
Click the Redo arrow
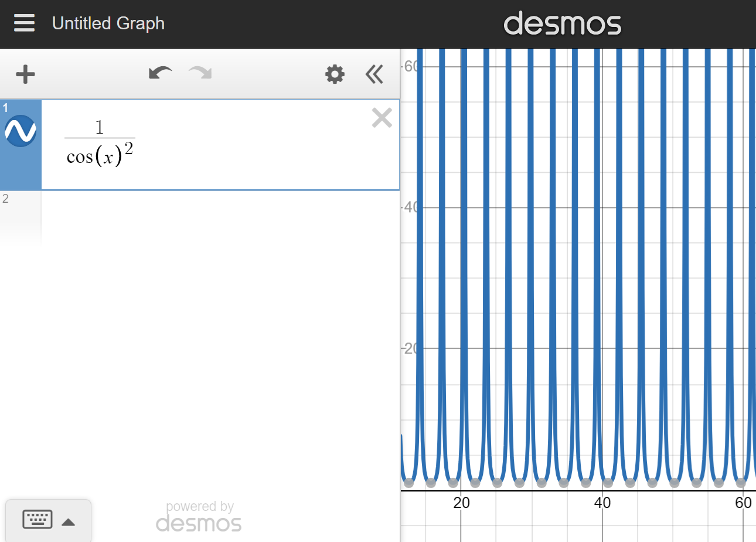[x=200, y=73]
